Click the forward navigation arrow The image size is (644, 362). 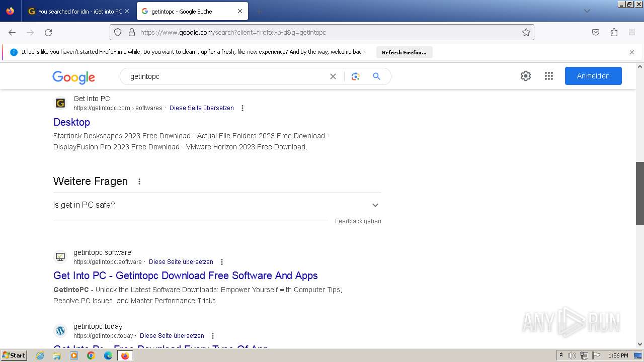tap(30, 32)
